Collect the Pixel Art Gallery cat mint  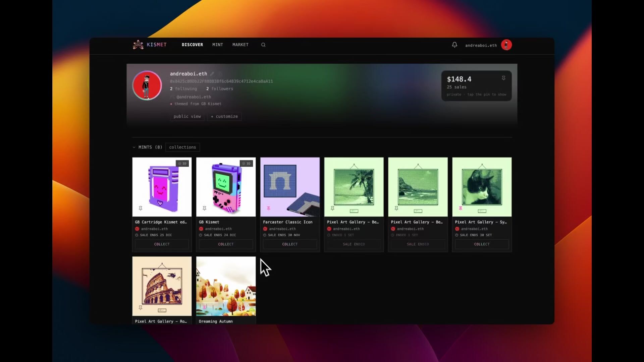pos(482,244)
